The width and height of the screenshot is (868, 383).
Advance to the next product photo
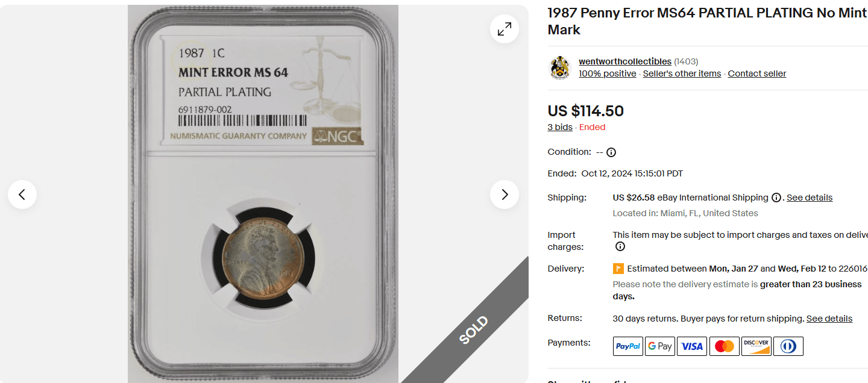(x=505, y=195)
